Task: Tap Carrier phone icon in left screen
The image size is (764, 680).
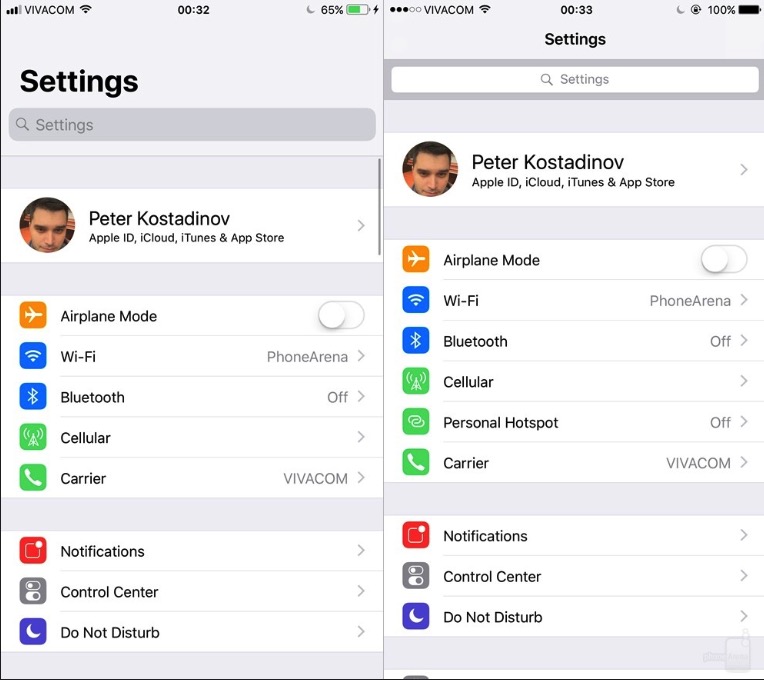Action: pyautogui.click(x=33, y=477)
